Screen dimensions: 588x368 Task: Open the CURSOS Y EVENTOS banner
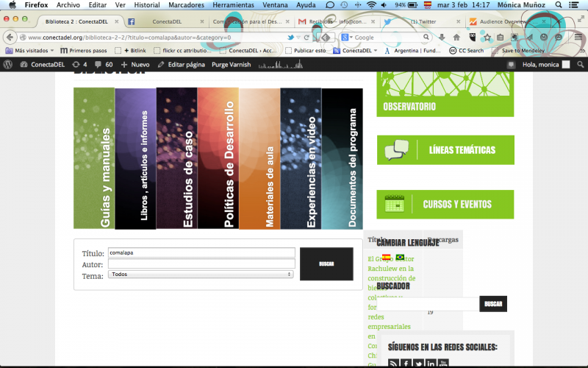445,205
